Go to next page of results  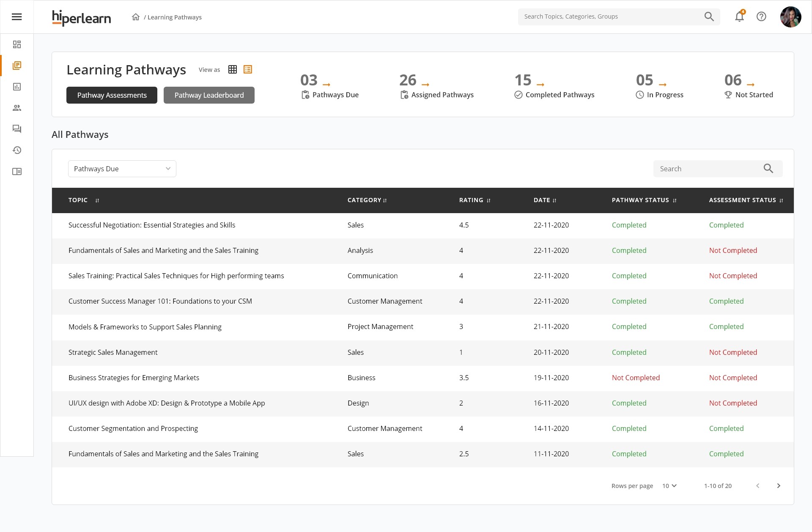(779, 486)
